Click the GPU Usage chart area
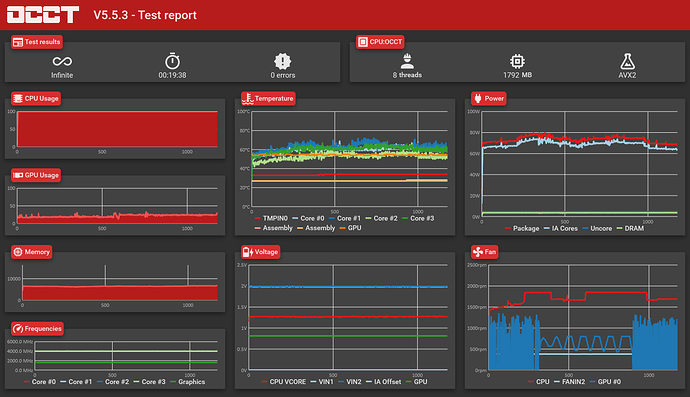690x397 pixels. [x=117, y=206]
